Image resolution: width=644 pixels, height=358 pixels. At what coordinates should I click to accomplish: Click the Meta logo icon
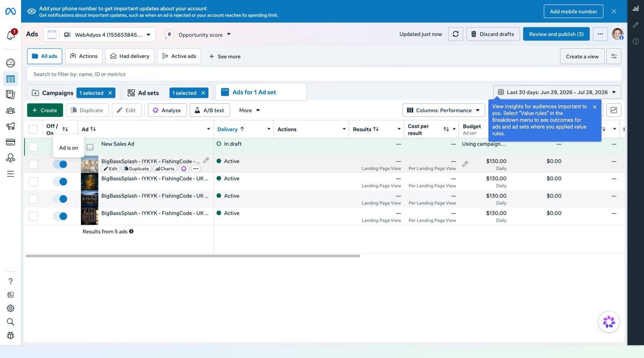click(x=10, y=11)
